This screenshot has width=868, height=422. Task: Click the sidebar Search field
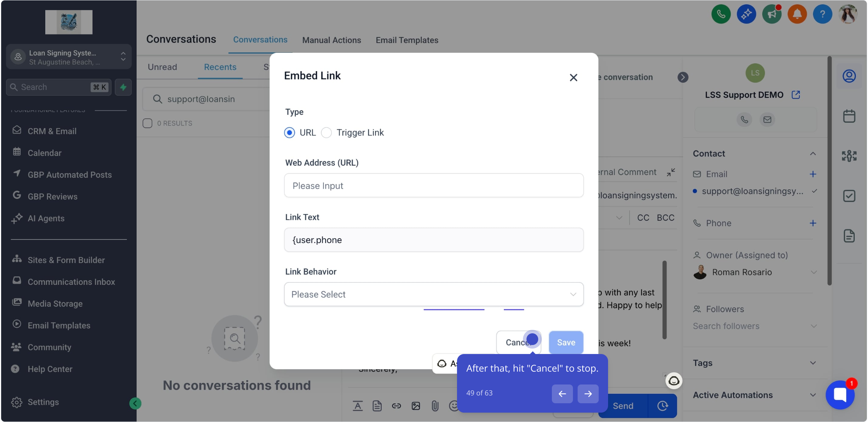point(59,87)
